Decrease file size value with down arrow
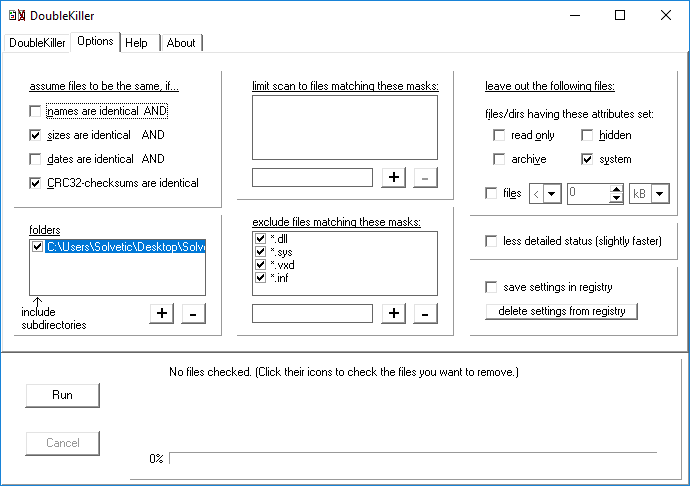690x486 pixels. pos(617,198)
